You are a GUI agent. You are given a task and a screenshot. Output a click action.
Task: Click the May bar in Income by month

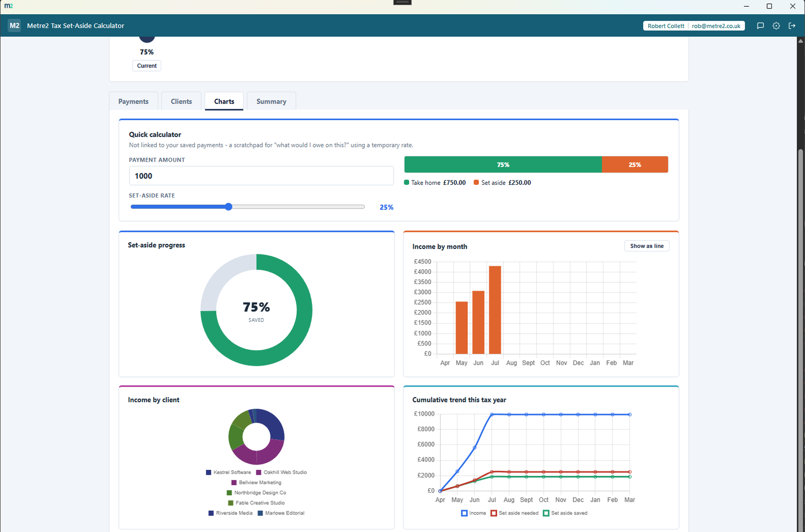click(462, 328)
